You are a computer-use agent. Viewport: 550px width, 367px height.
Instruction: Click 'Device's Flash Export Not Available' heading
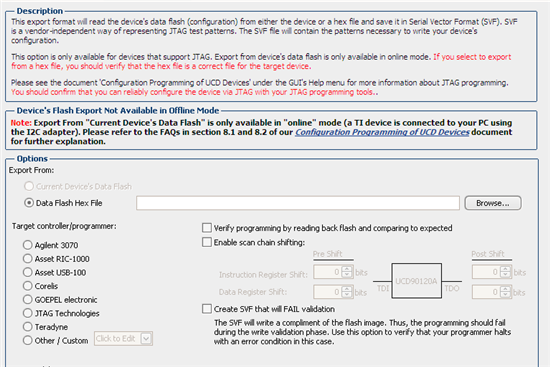tap(118, 111)
